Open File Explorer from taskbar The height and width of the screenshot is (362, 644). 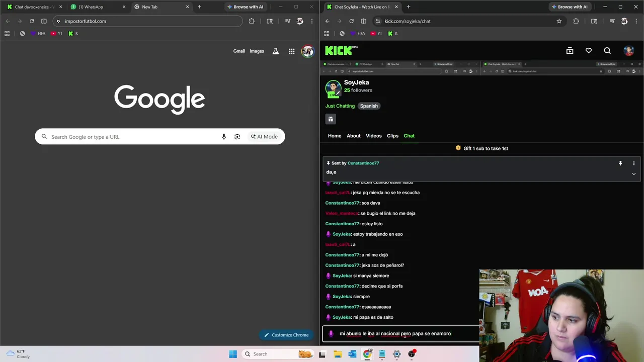pyautogui.click(x=337, y=354)
